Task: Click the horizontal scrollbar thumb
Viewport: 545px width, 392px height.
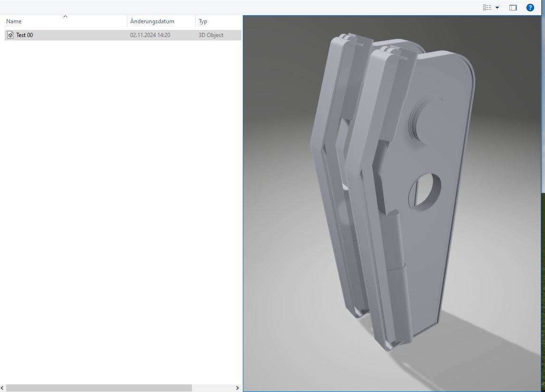Action: (x=99, y=388)
